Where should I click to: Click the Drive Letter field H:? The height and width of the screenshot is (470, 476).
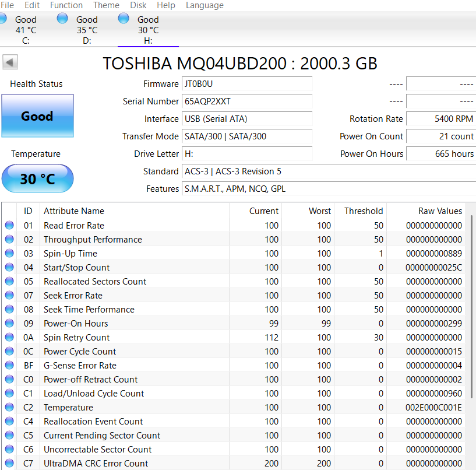(x=247, y=154)
